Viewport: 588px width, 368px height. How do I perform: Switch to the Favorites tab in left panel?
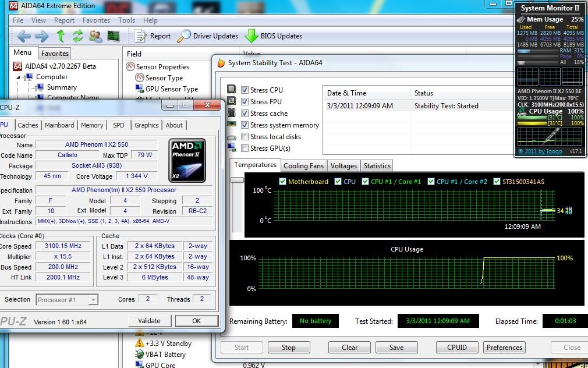[x=55, y=53]
